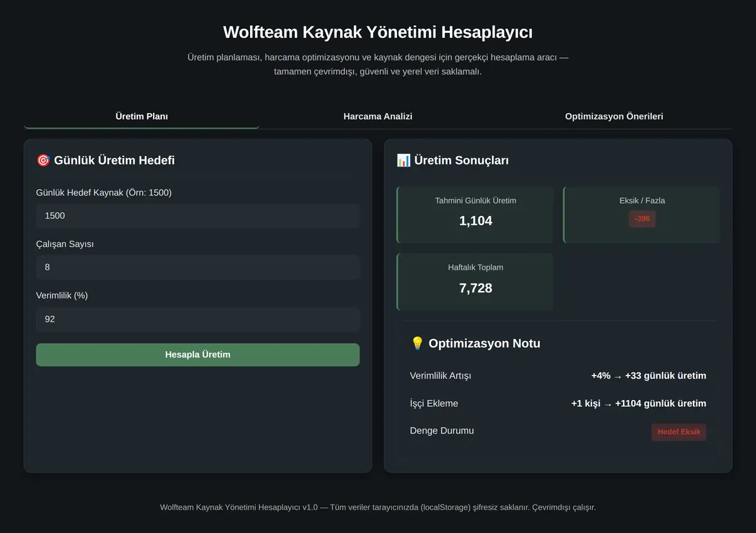This screenshot has width=756, height=533.
Task: Click the Tahmini Günlük Üretim card label
Action: click(x=476, y=201)
